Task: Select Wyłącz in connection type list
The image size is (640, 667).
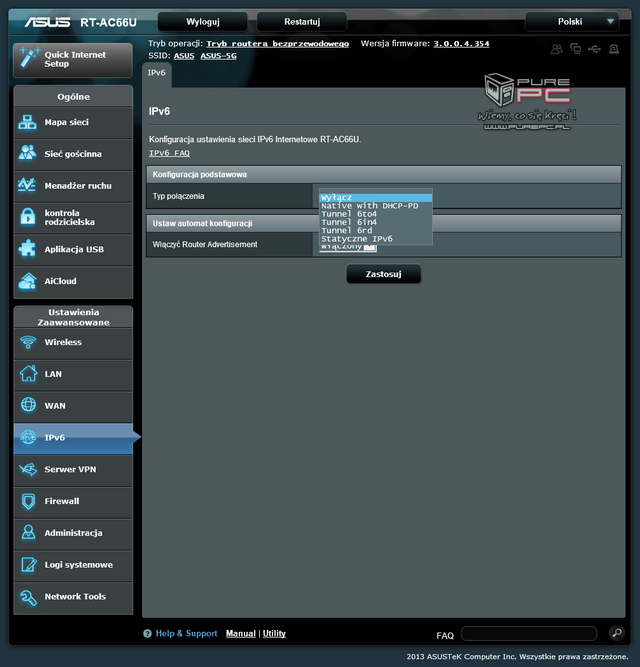Action: tap(376, 197)
